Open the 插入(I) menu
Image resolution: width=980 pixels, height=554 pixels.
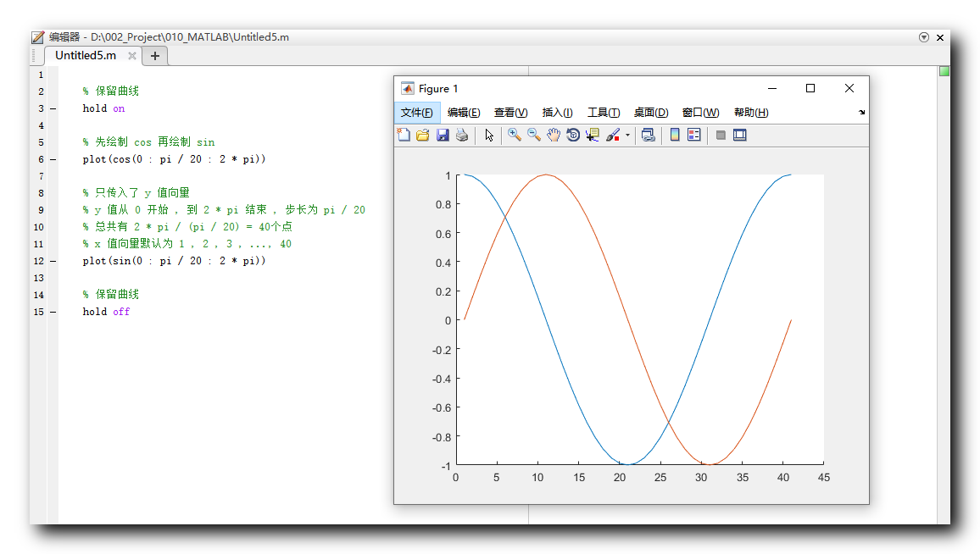click(x=558, y=113)
